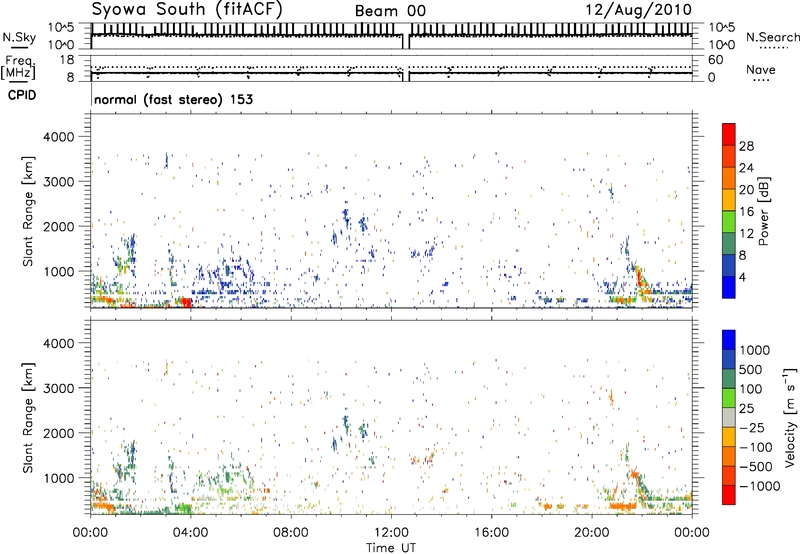Click the date "12/Aug/2010"

tap(639, 10)
